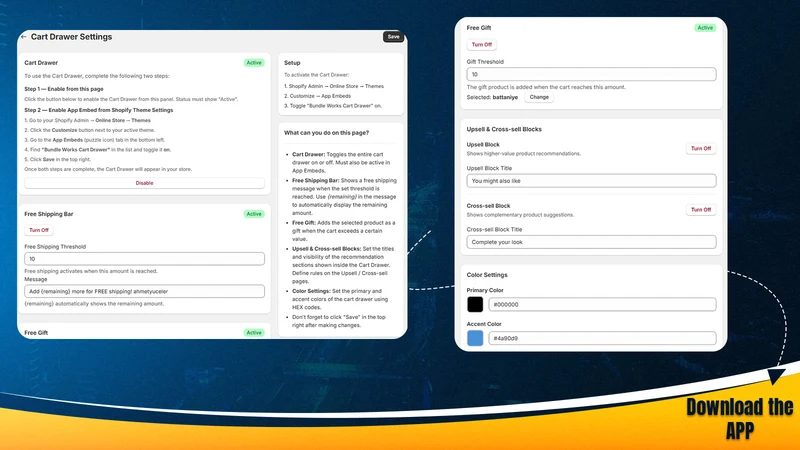Click "What can you do on this page?" heading
The width and height of the screenshot is (800, 450).
(327, 133)
